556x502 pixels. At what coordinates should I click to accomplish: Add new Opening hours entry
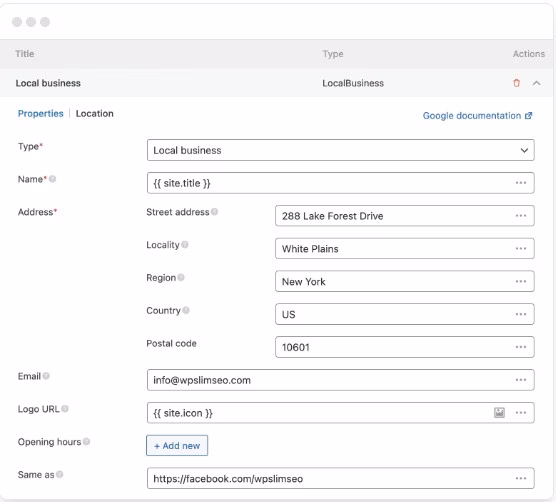click(x=177, y=446)
